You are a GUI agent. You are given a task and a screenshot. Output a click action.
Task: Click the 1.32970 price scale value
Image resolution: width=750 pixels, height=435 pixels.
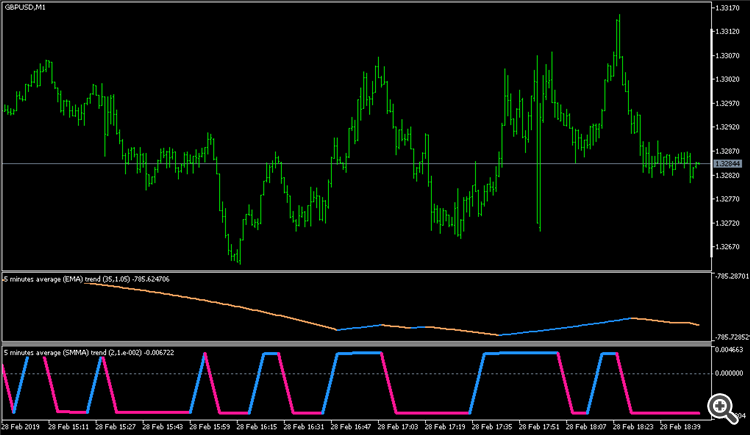click(727, 103)
